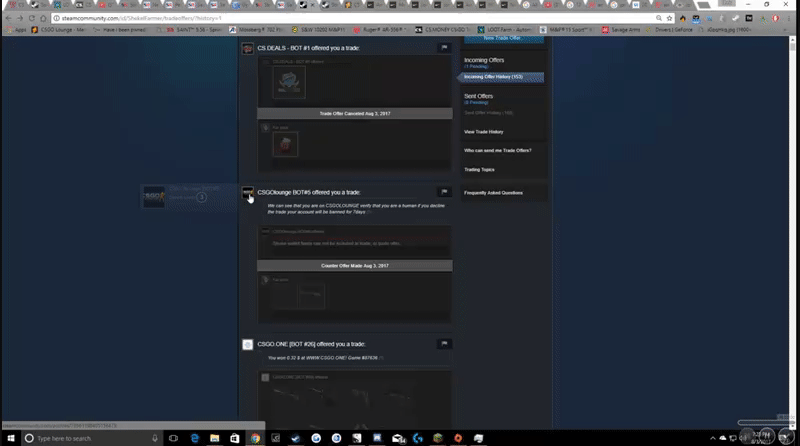
Task: Click the flag icon on CS.DEALS BOT #1 offer
Action: click(444, 47)
